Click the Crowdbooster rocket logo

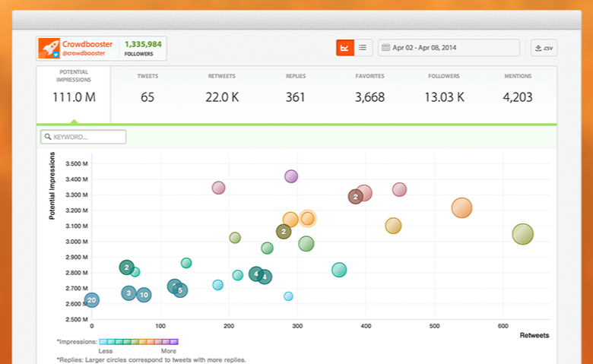(49, 48)
